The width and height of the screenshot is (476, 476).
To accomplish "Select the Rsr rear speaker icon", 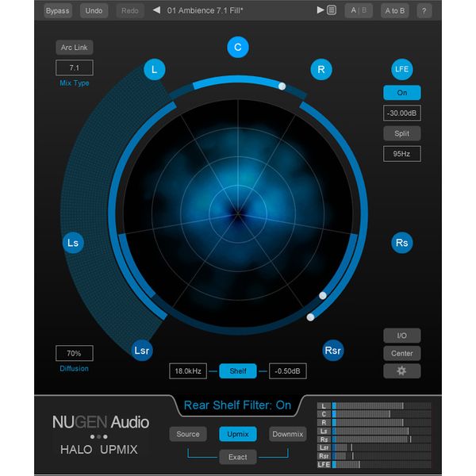I will tap(332, 351).
